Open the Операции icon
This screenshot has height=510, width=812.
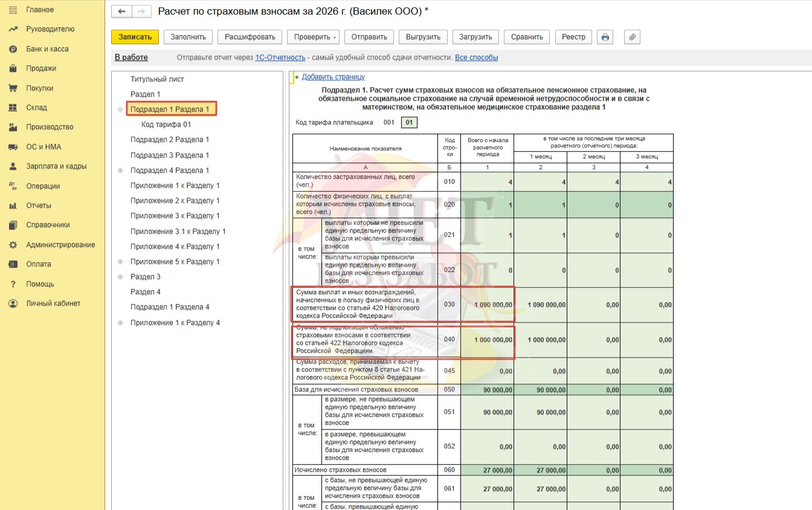point(13,186)
